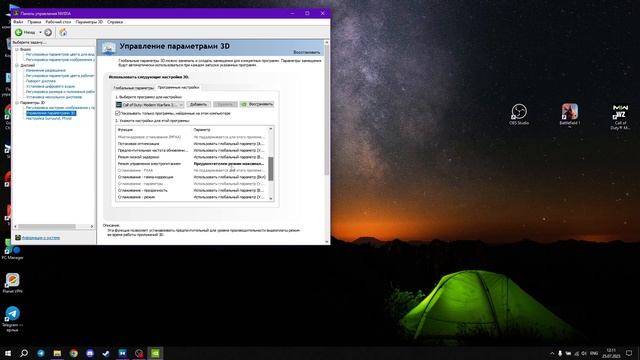This screenshot has height=360, width=640.
Task: Open the Информация о системе link
Action: coord(41,238)
